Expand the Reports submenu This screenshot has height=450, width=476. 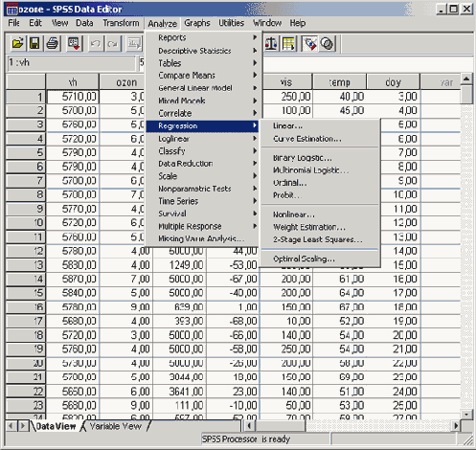[202, 37]
